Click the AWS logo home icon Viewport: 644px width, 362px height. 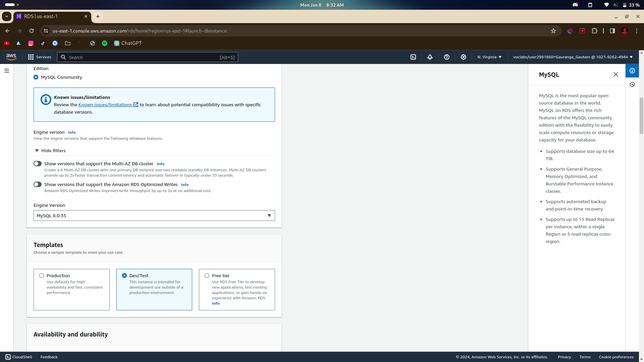[x=11, y=57]
